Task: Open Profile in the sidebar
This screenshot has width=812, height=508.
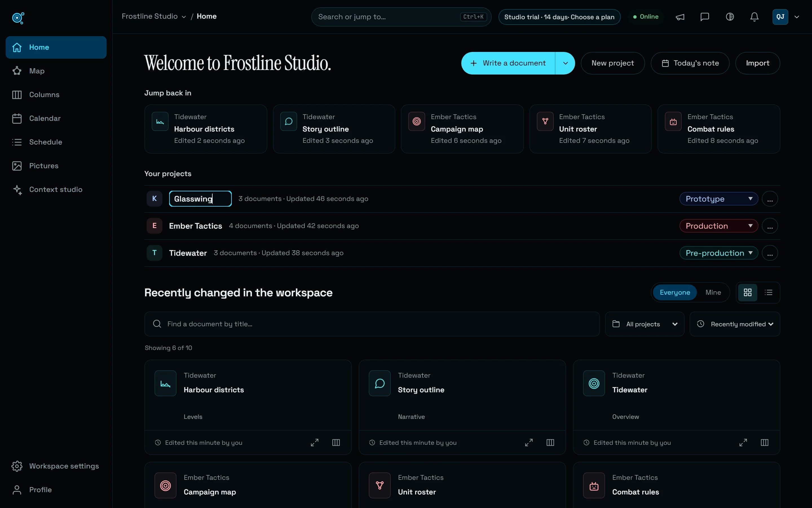Action: tap(56, 490)
